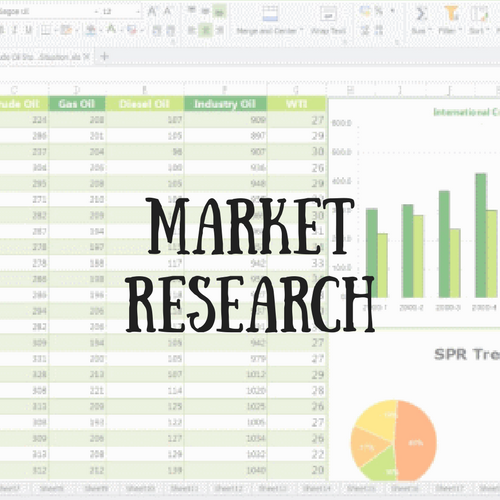
Task: Center text horizontally
Action: point(206,30)
